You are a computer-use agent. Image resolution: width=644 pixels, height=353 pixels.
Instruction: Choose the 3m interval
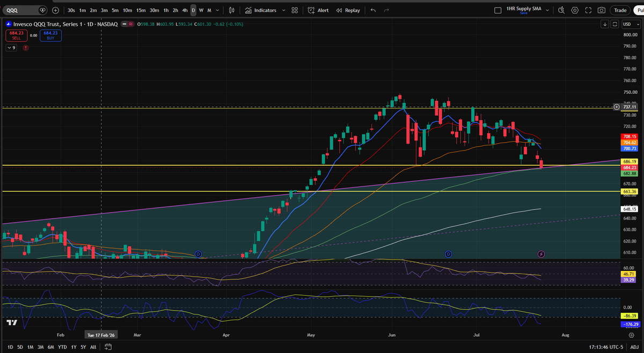tap(104, 10)
